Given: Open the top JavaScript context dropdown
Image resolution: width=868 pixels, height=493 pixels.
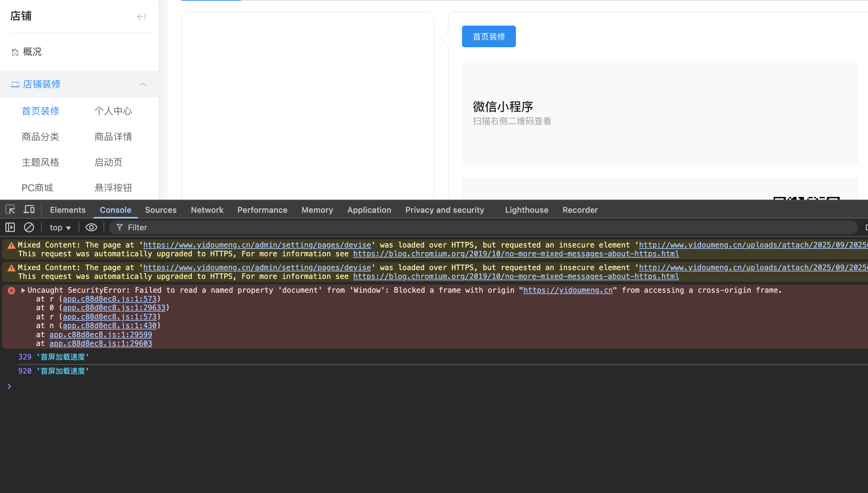Looking at the screenshot, I should (x=60, y=228).
